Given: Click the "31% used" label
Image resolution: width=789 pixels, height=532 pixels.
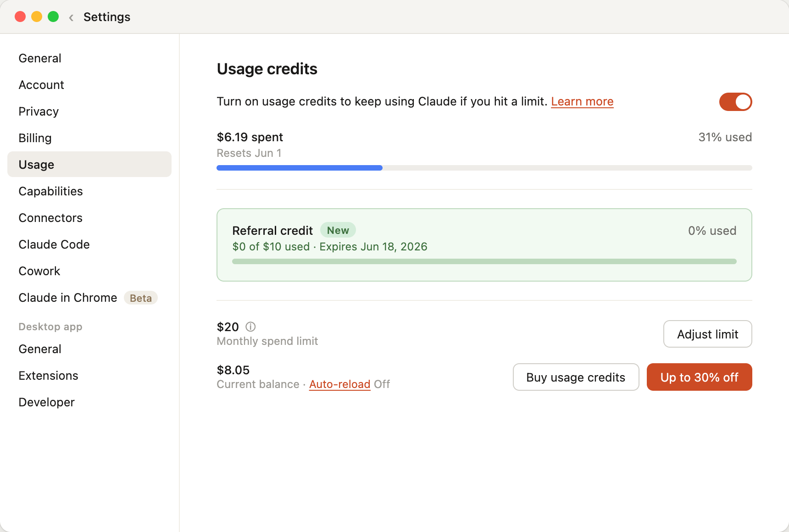Looking at the screenshot, I should tap(725, 137).
